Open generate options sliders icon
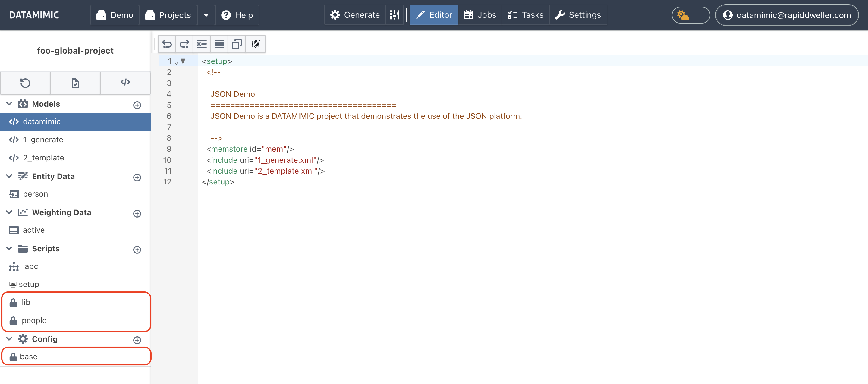This screenshot has width=868, height=384. (395, 15)
